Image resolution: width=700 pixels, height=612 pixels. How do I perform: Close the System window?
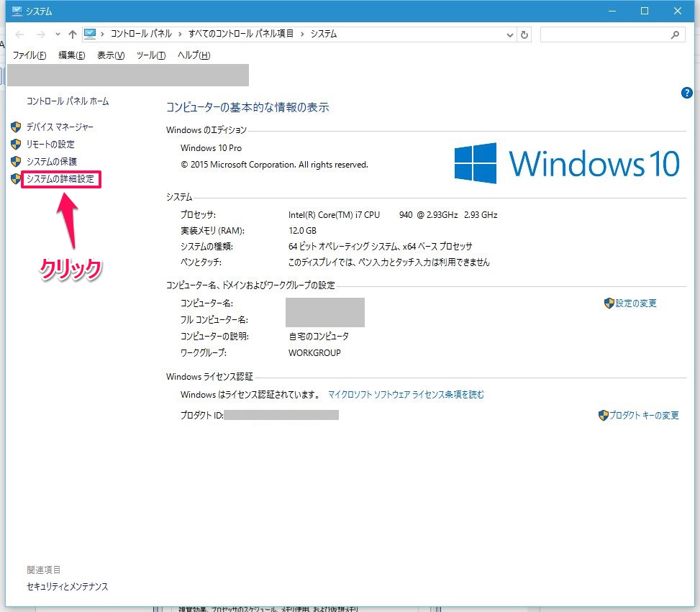point(678,11)
